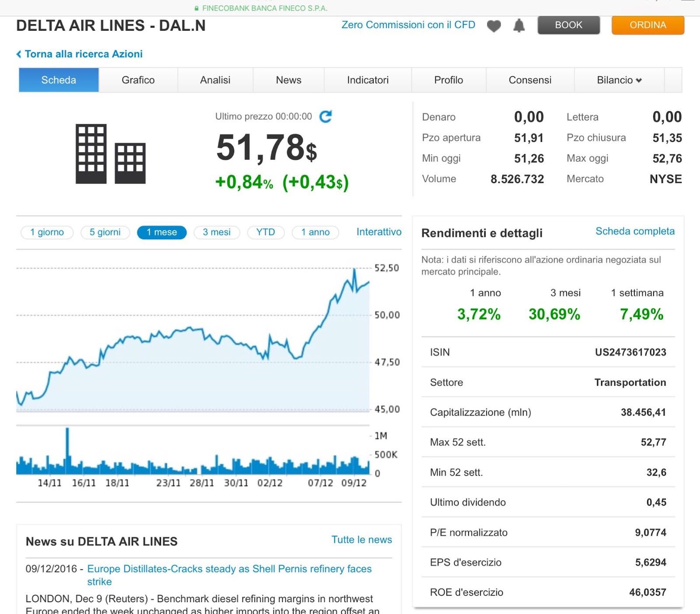Open the Grafico tab
This screenshot has height=614, width=700.
tap(138, 80)
